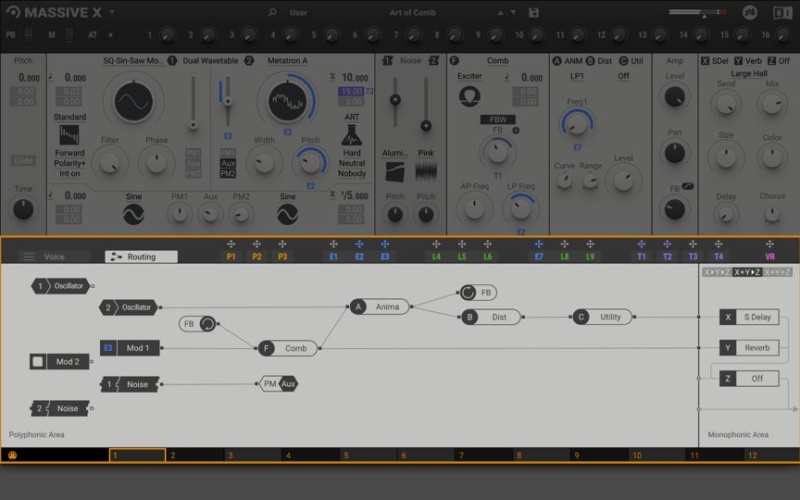Save preset with the floppy disk icon
The image size is (800, 500).
click(x=534, y=12)
